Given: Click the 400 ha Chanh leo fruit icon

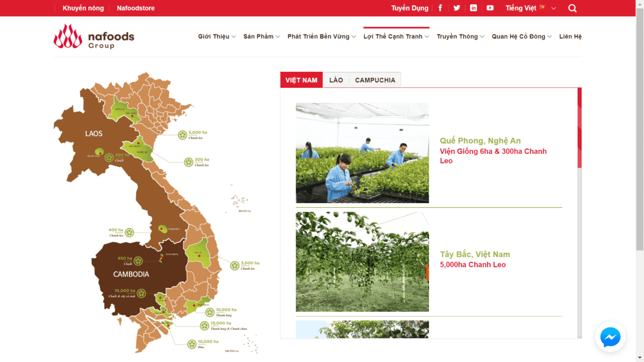Looking at the screenshot, I should coord(130,232).
